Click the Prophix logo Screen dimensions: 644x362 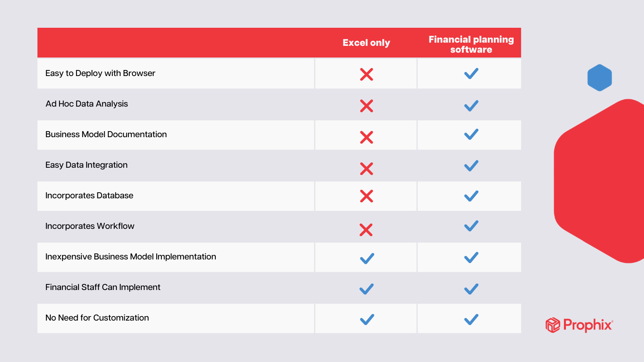(x=579, y=325)
